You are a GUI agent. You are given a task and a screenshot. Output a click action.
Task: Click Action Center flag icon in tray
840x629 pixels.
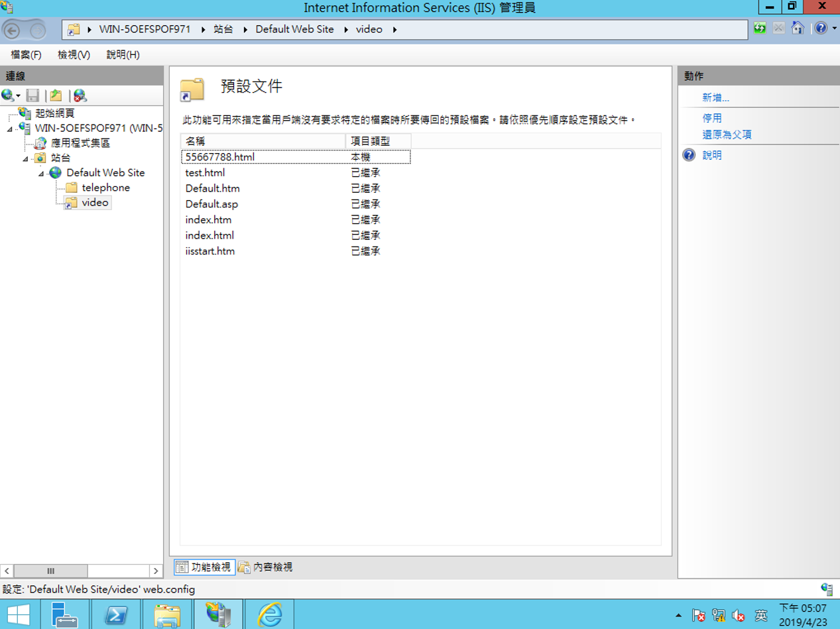tap(699, 616)
